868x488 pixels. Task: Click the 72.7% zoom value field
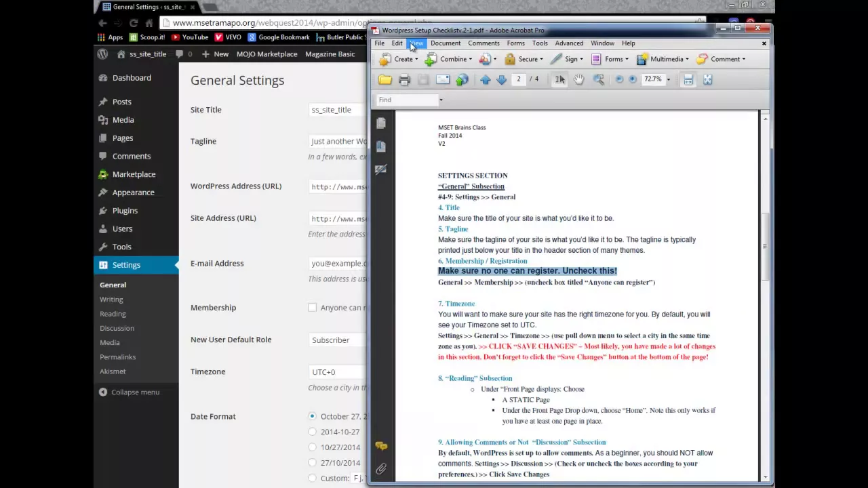(x=653, y=79)
